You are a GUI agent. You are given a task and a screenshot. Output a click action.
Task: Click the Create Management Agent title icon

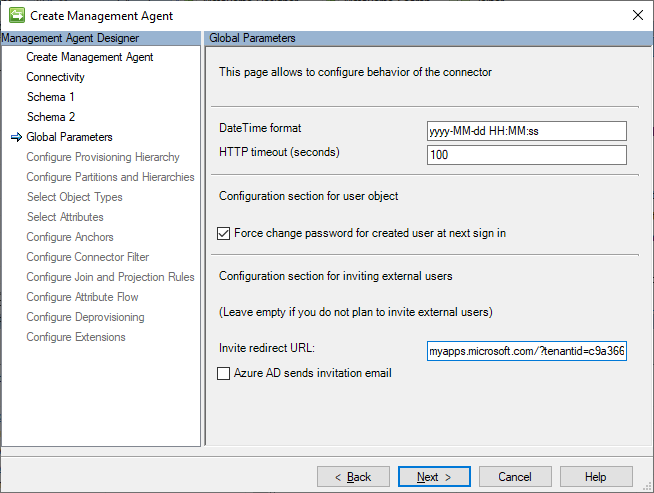tap(16, 15)
